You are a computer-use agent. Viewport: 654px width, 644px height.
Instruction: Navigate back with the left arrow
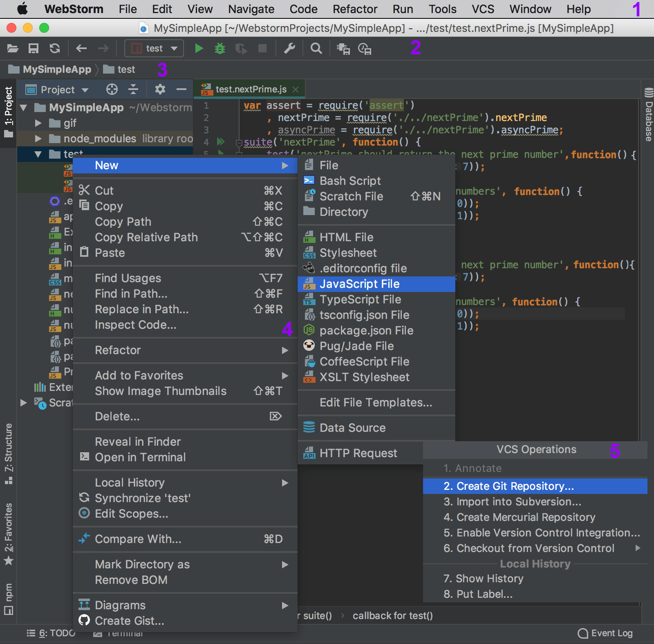coord(81,49)
